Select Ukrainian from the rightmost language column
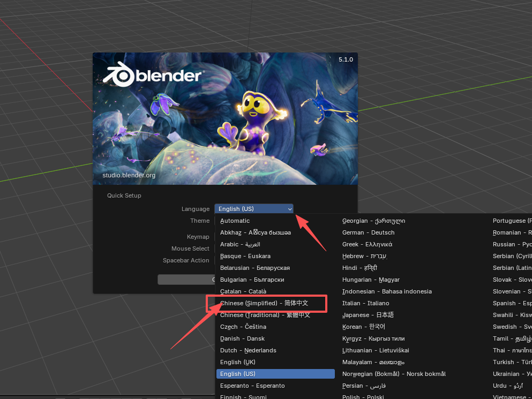The height and width of the screenshot is (399, 532). click(x=509, y=374)
